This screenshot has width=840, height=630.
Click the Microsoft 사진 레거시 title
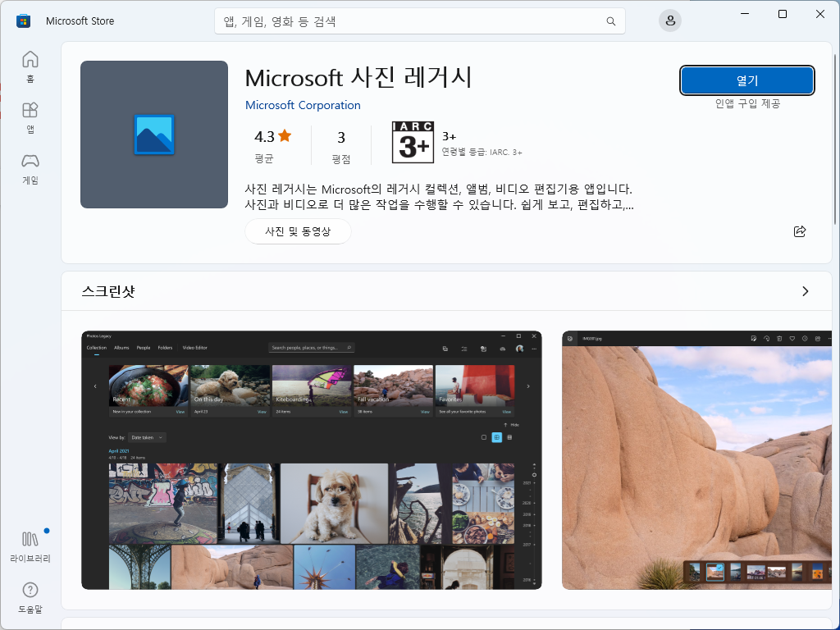(358, 78)
